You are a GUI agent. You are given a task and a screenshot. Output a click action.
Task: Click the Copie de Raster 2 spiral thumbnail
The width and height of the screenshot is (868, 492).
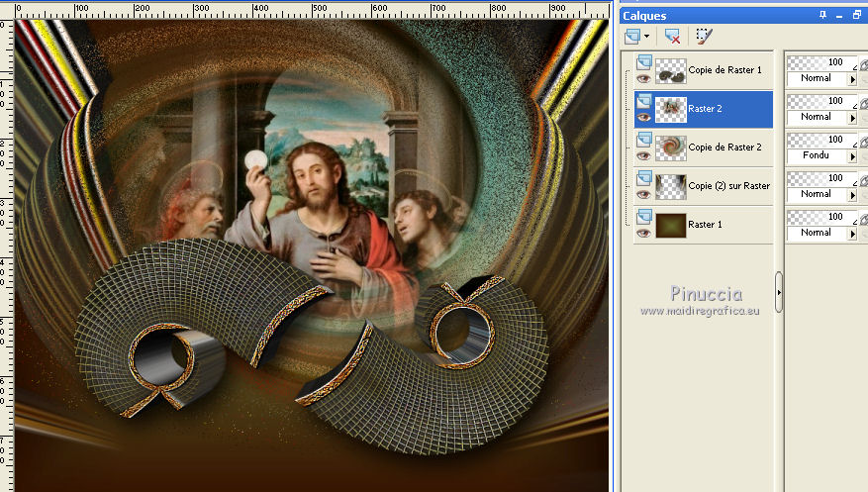click(x=671, y=148)
